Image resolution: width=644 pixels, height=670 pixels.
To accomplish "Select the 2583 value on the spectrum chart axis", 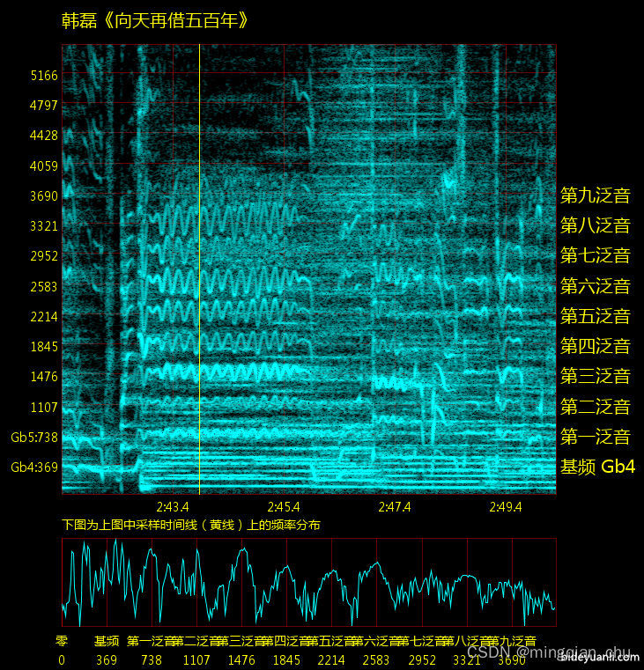I will point(376,660).
